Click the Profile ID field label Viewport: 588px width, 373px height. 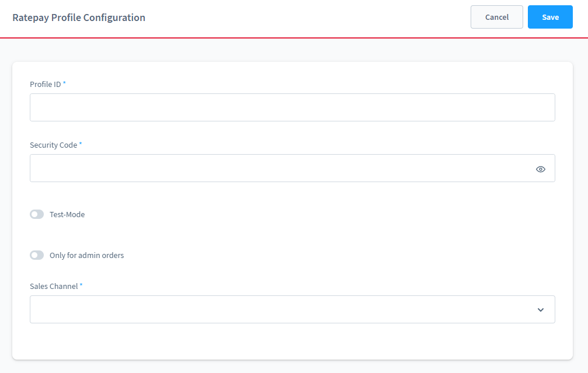coord(46,84)
